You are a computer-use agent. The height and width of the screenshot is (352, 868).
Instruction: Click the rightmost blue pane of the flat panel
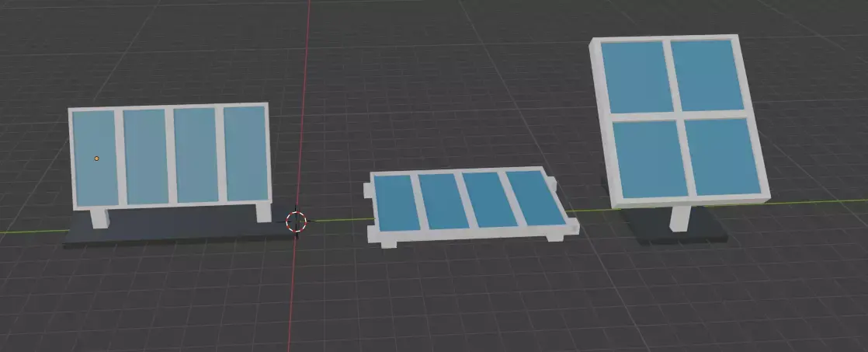click(x=535, y=197)
